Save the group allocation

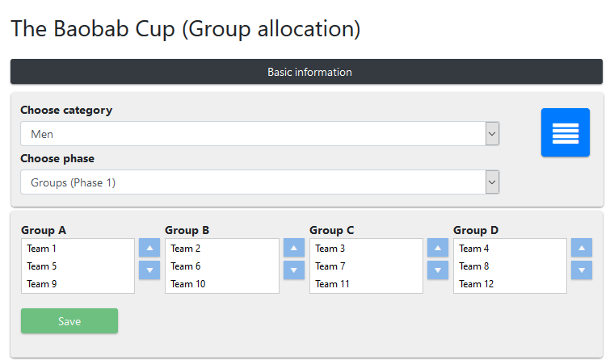click(x=69, y=321)
